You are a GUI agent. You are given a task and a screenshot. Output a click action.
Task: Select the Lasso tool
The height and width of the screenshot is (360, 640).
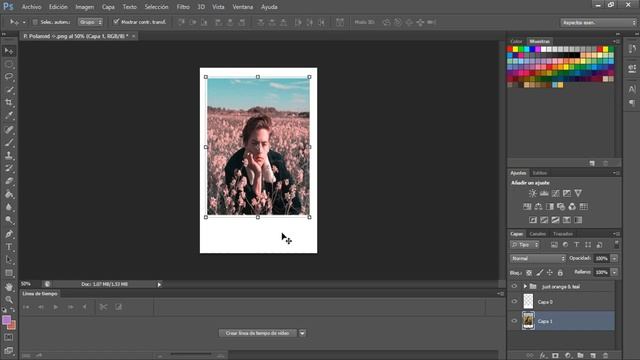pyautogui.click(x=9, y=77)
